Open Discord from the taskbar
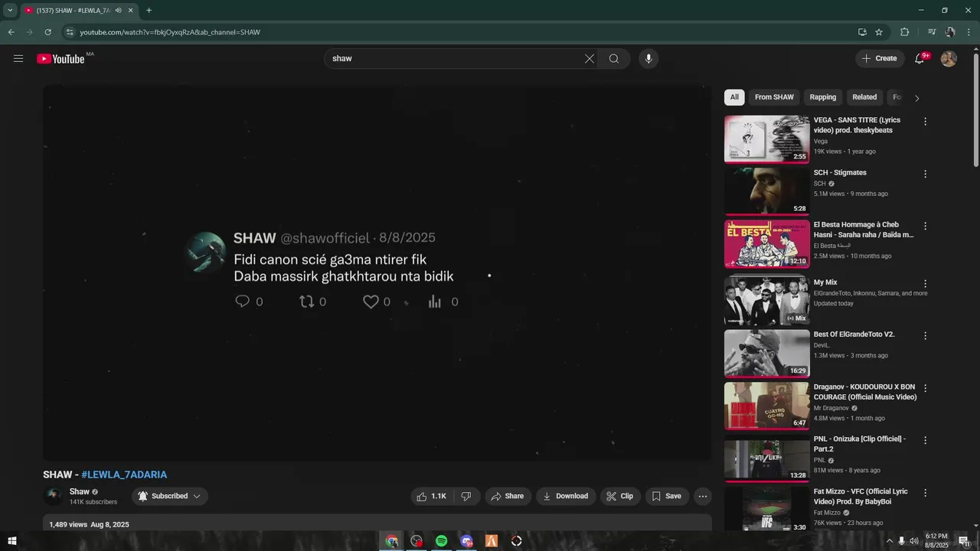The width and height of the screenshot is (980, 551). [x=466, y=541]
